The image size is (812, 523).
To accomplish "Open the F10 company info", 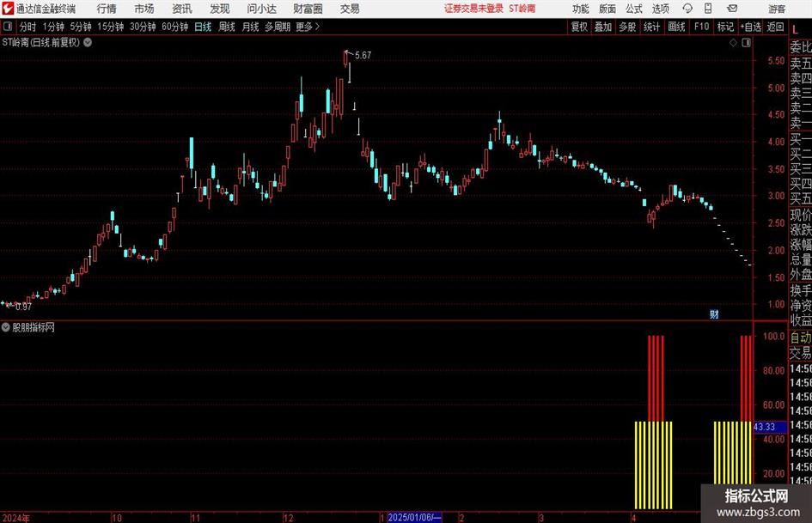I will click(701, 27).
